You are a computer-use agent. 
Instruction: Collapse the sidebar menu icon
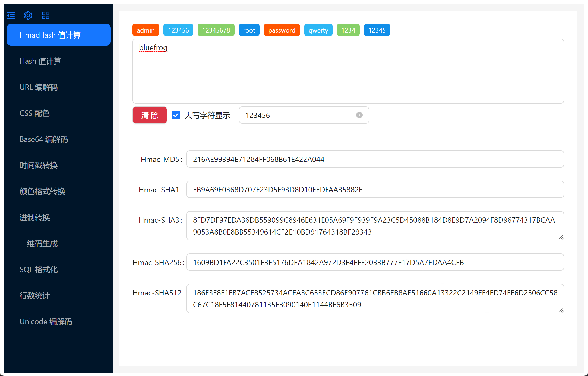11,15
